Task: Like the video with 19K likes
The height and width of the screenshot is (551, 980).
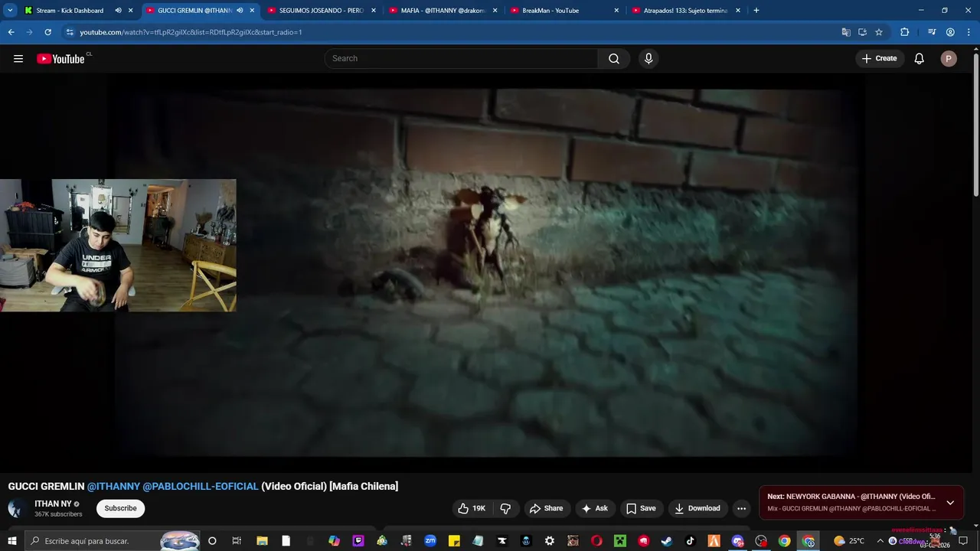Action: point(472,508)
